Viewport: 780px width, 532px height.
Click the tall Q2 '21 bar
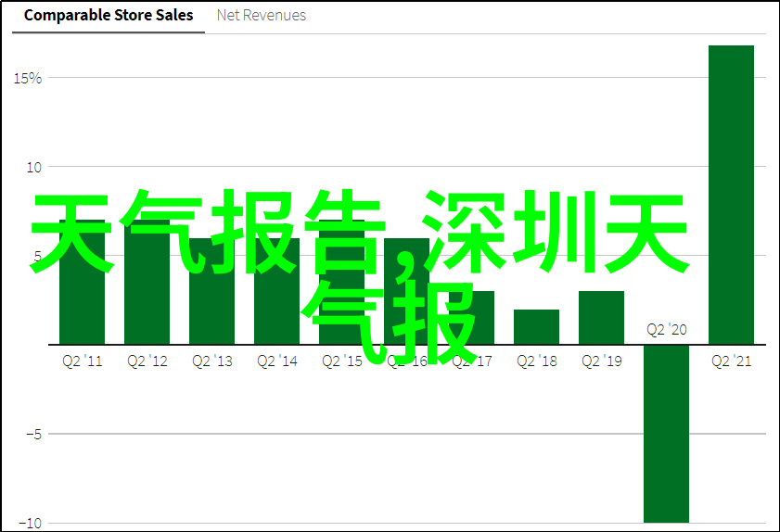(731, 195)
